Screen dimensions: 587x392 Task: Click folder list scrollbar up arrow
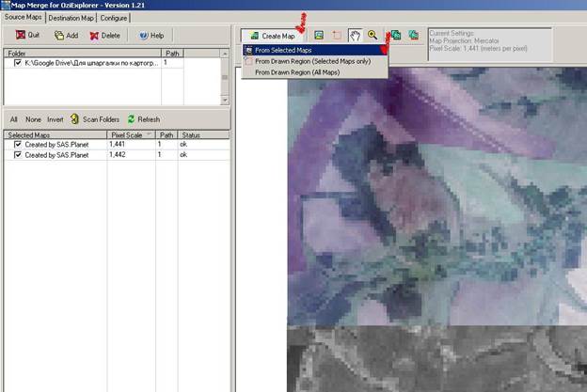click(x=225, y=54)
